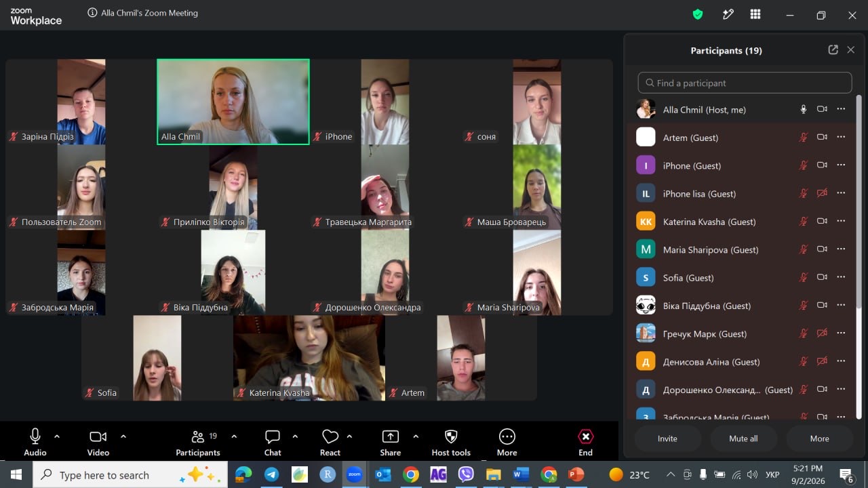This screenshot has width=868, height=488.
Task: Click the Find a participant field
Action: click(745, 83)
